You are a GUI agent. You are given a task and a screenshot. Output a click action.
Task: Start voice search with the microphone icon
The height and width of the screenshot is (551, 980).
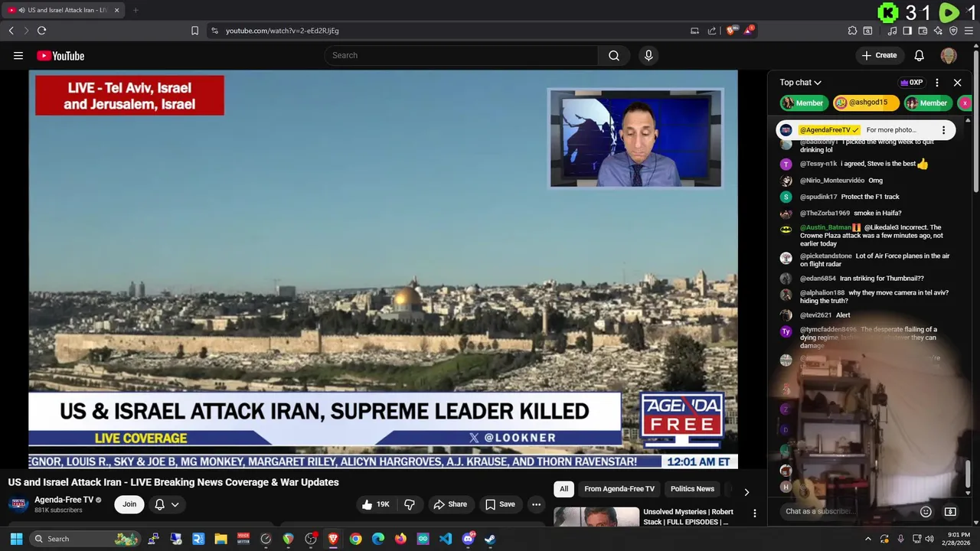[x=648, y=55]
